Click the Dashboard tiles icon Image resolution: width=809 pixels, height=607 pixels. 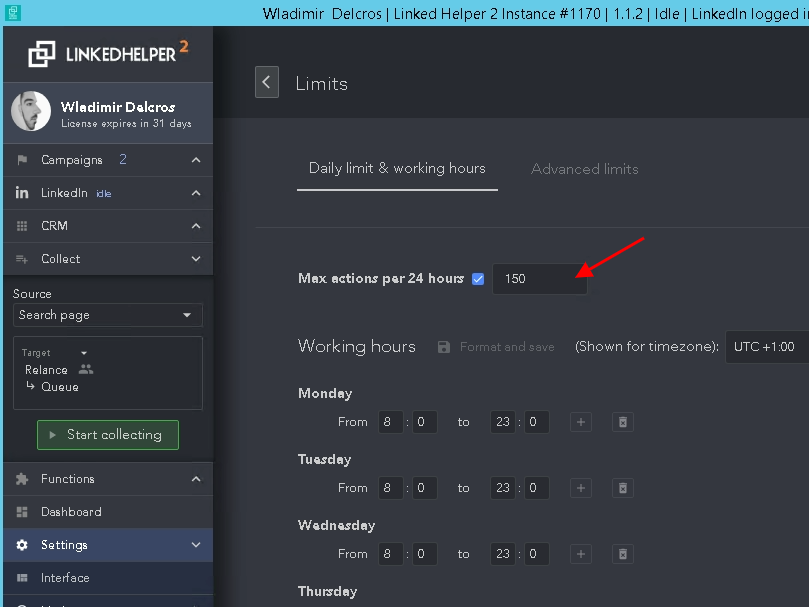[x=22, y=512]
